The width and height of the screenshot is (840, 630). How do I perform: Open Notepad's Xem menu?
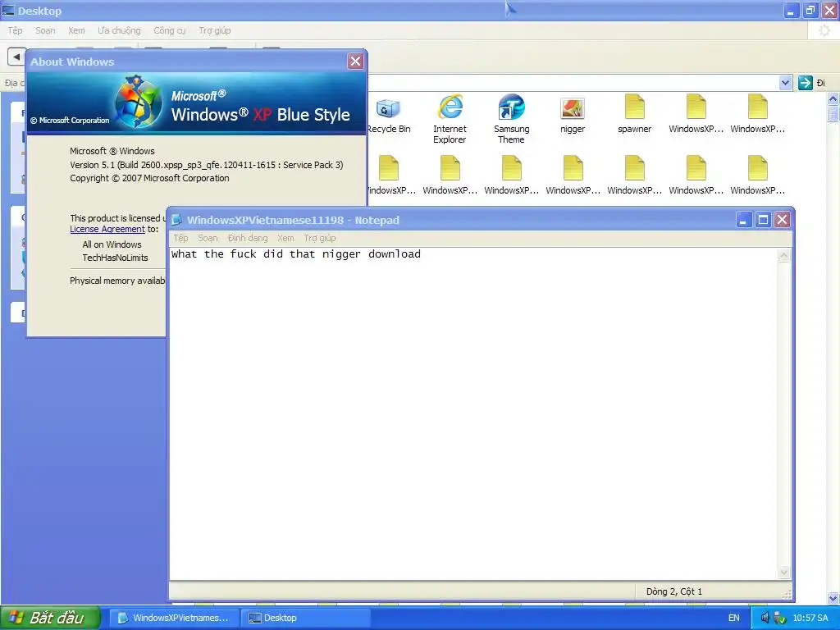[285, 238]
